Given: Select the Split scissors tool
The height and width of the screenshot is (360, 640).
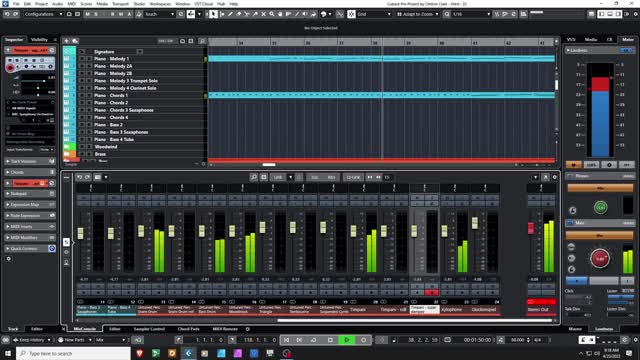Looking at the screenshot, I should coord(247,14).
